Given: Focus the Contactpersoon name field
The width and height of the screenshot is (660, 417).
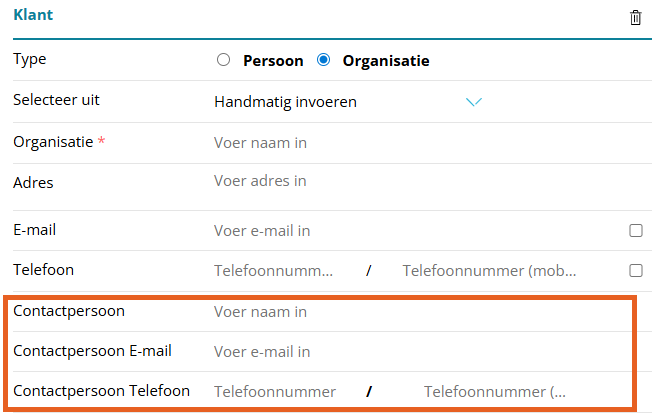Looking at the screenshot, I should (x=400, y=312).
